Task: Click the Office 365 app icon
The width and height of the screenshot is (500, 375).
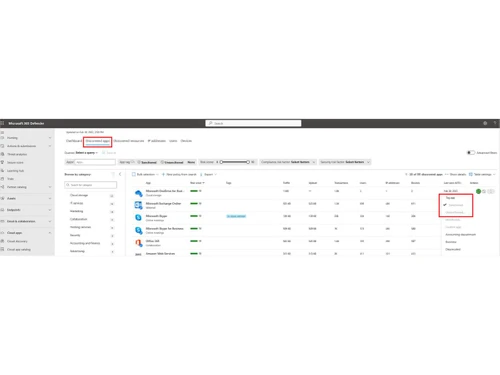Action: pos(139,243)
